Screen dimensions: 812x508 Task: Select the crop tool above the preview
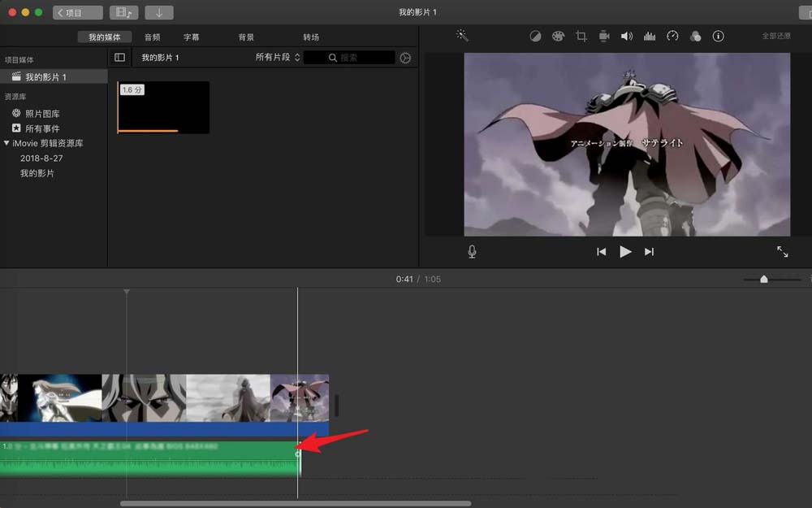tap(581, 36)
